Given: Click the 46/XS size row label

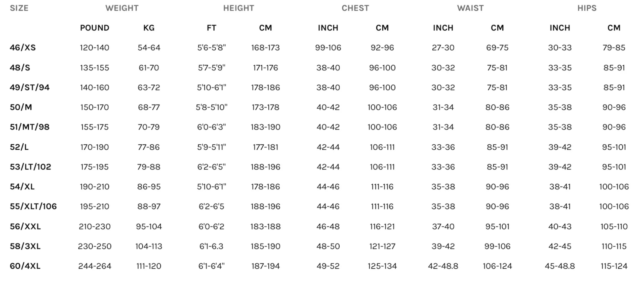Looking at the screenshot, I should pos(23,48).
